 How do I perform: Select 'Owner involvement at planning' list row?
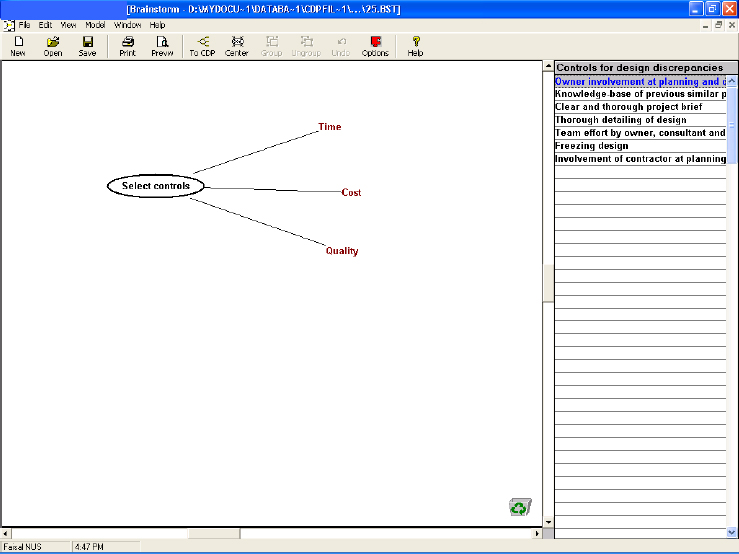click(640, 82)
